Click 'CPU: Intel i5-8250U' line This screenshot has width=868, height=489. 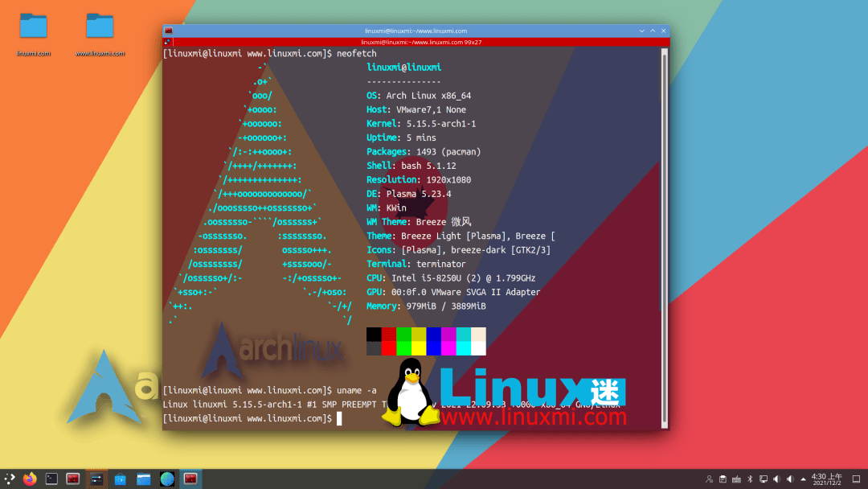[451, 278]
